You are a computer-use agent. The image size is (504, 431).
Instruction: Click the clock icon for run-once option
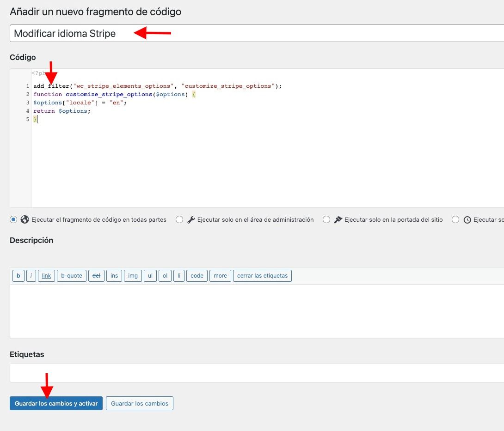tap(467, 220)
